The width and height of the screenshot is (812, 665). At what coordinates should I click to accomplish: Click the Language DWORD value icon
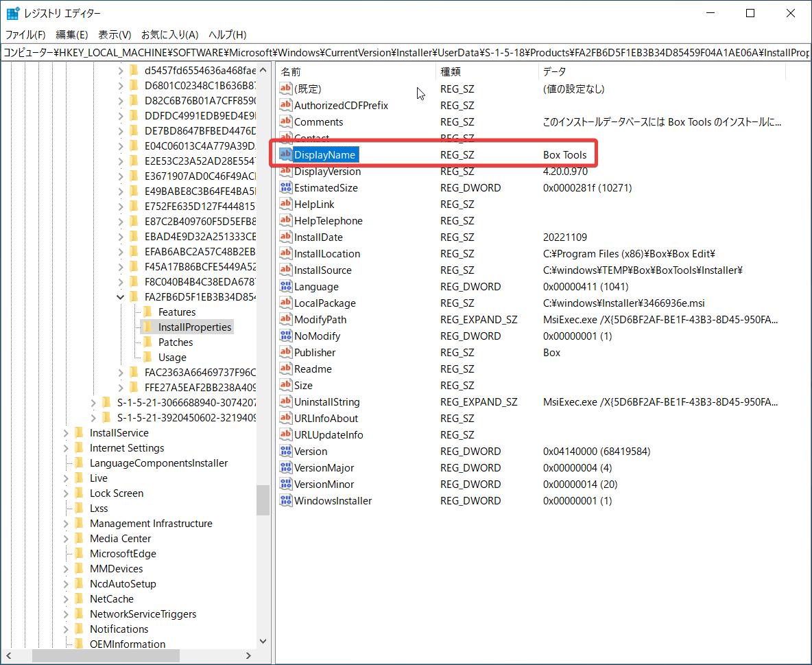click(286, 287)
